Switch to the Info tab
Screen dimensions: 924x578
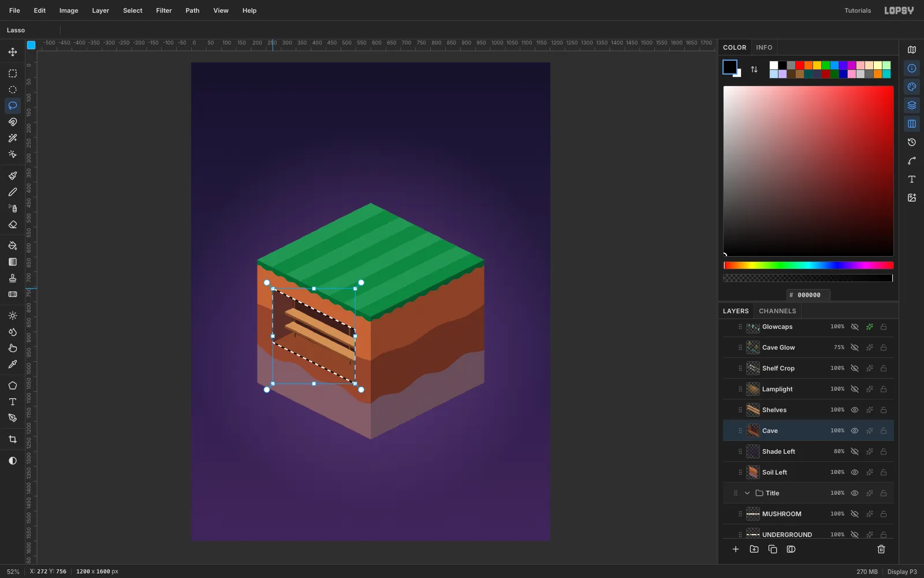pos(764,47)
